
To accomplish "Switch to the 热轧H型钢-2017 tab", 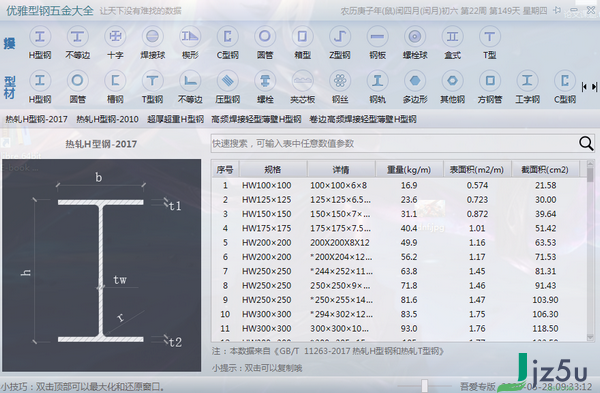I will point(36,119).
